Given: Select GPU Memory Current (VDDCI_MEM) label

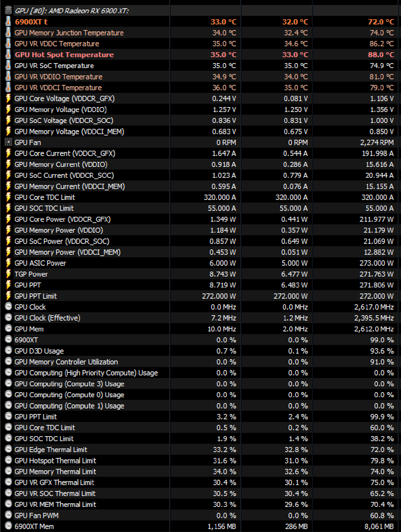Looking at the screenshot, I should (70, 186).
